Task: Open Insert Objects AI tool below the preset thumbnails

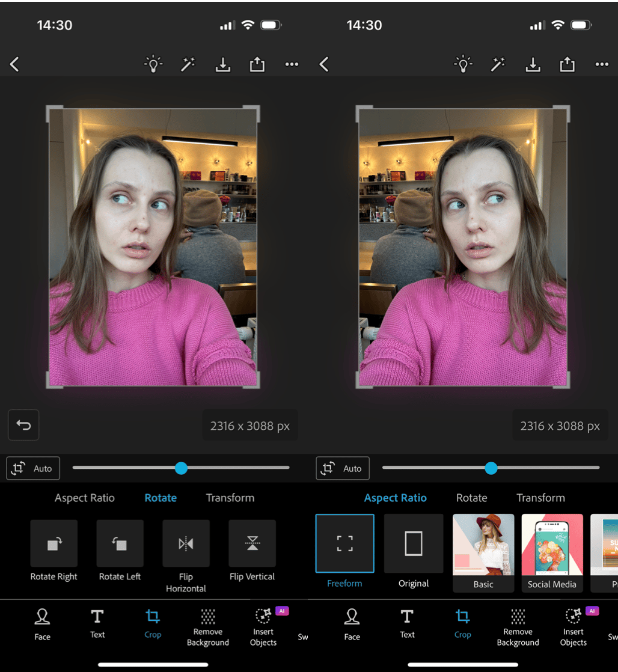Action: pyautogui.click(x=573, y=626)
